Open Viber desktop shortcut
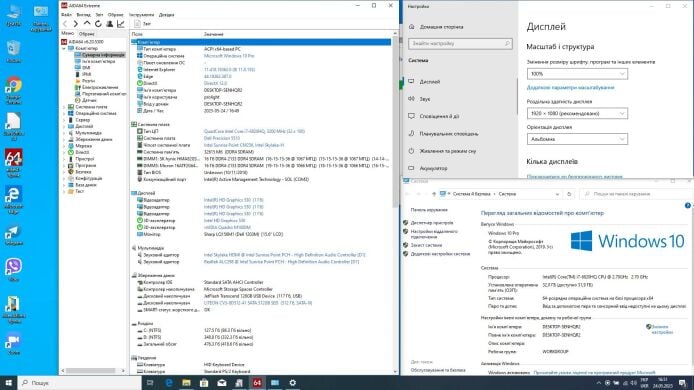 click(x=14, y=270)
